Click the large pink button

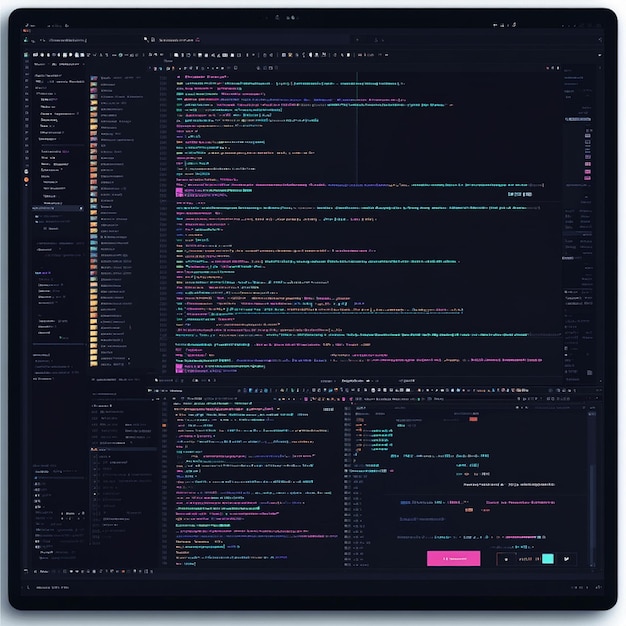453,558
